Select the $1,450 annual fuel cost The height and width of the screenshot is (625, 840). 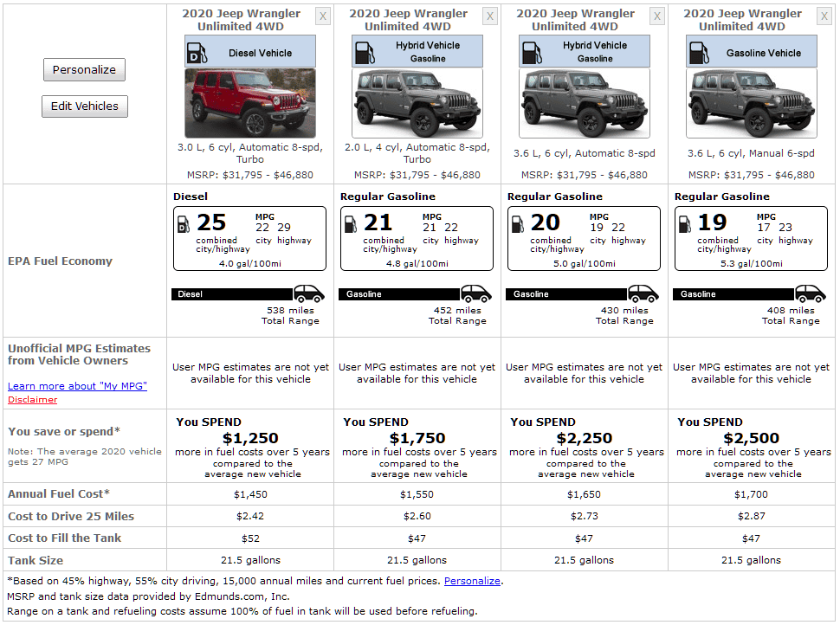250,494
